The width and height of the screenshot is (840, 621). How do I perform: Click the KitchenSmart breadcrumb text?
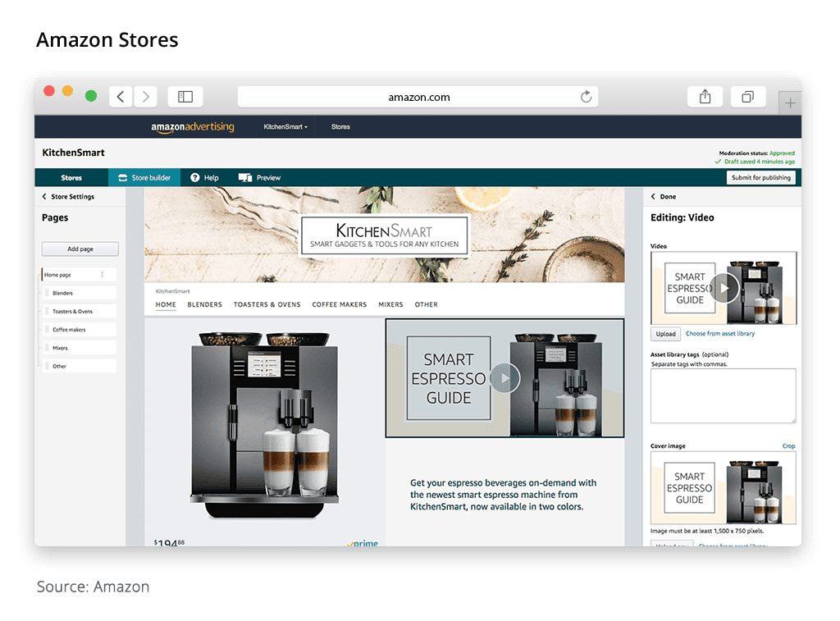click(x=172, y=291)
